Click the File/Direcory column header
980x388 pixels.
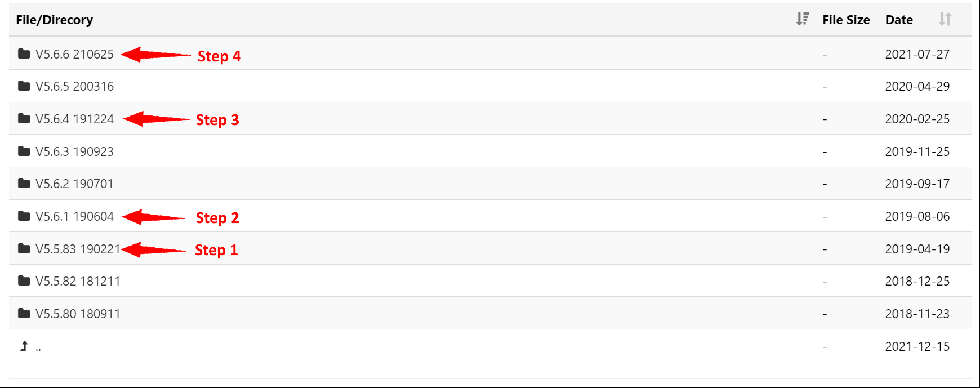pyautogui.click(x=55, y=20)
